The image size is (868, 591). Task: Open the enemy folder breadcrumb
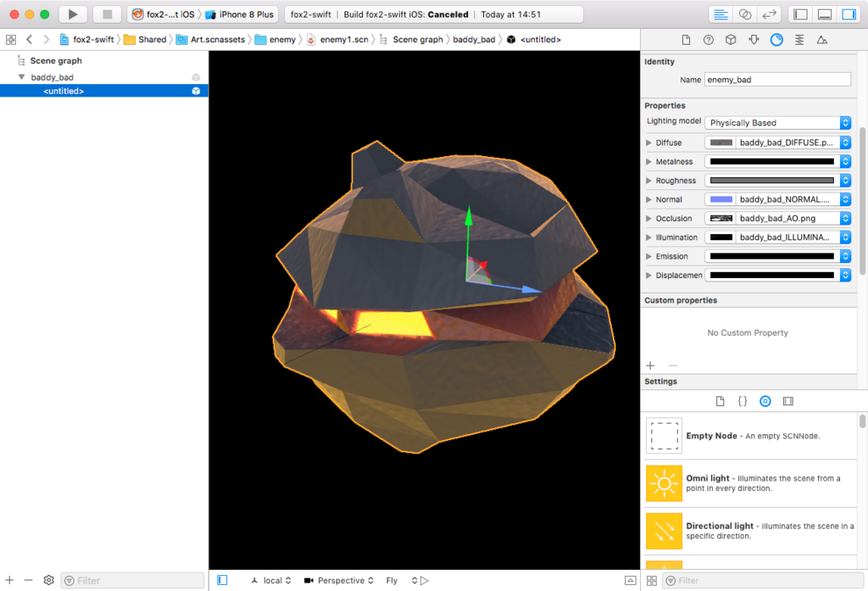(x=275, y=39)
